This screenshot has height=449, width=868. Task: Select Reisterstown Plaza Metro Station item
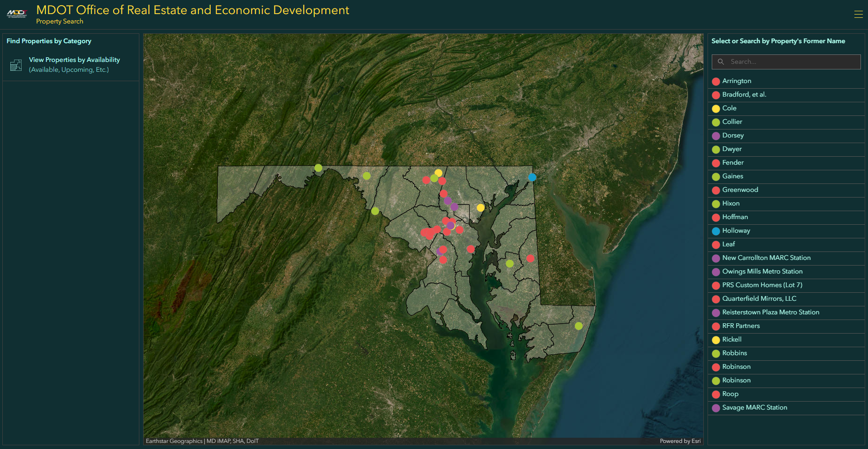(770, 312)
